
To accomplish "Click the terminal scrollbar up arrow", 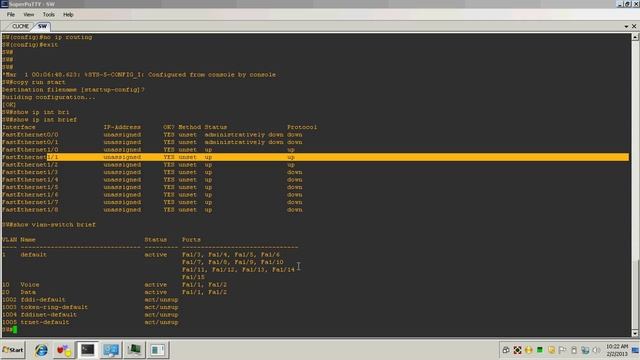I will pyautogui.click(x=635, y=37).
